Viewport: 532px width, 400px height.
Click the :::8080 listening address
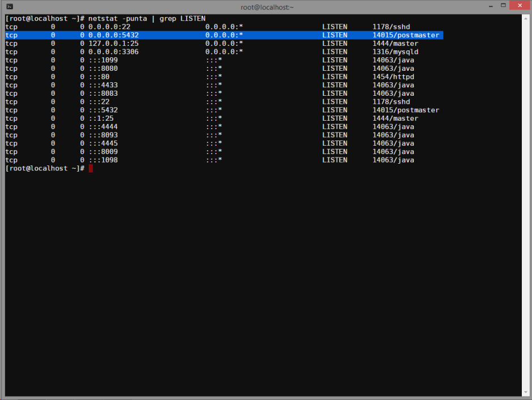point(103,69)
